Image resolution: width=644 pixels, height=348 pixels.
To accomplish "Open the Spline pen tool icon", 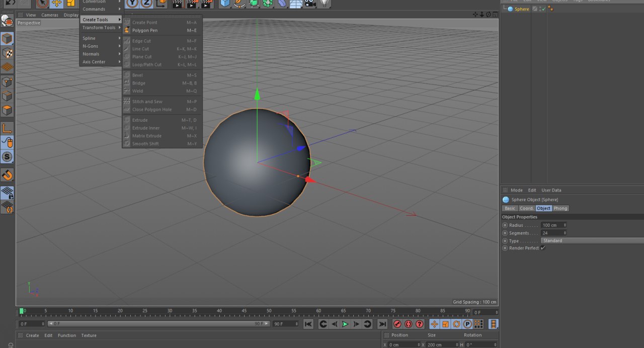I will [x=239, y=3].
